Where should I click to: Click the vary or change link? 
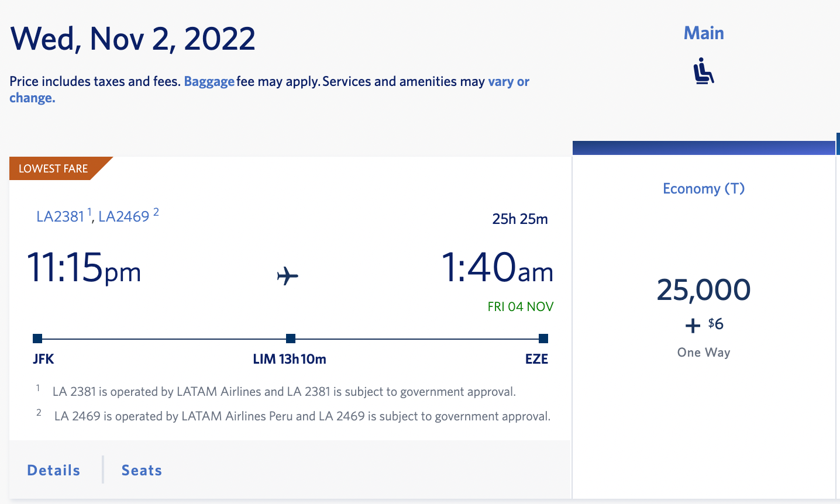[508, 81]
